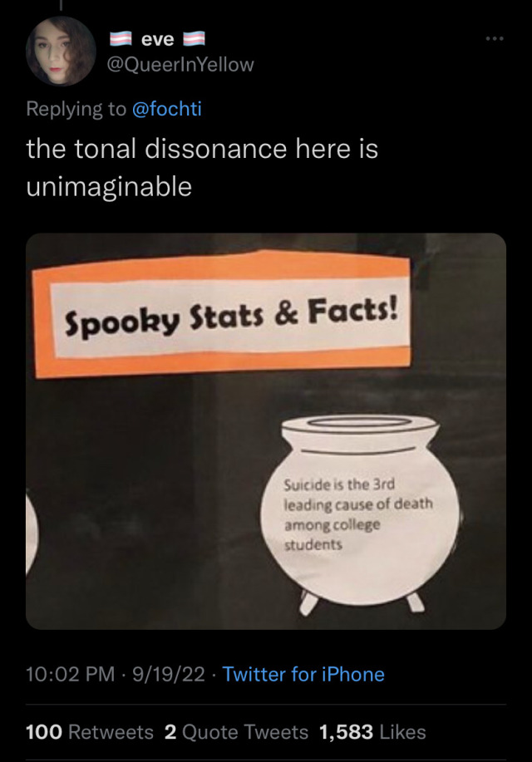The width and height of the screenshot is (532, 762).
Task: Click the suicide statistic text in cauldron
Action: [358, 514]
